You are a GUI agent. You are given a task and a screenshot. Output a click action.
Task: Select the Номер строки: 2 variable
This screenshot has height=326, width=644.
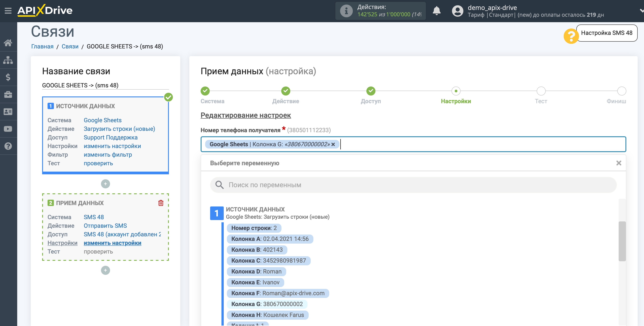click(x=254, y=228)
